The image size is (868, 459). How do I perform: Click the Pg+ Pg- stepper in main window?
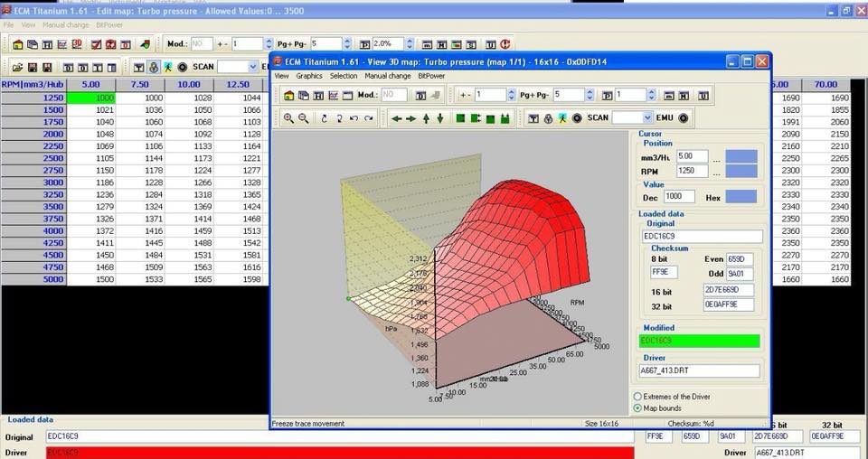point(347,44)
